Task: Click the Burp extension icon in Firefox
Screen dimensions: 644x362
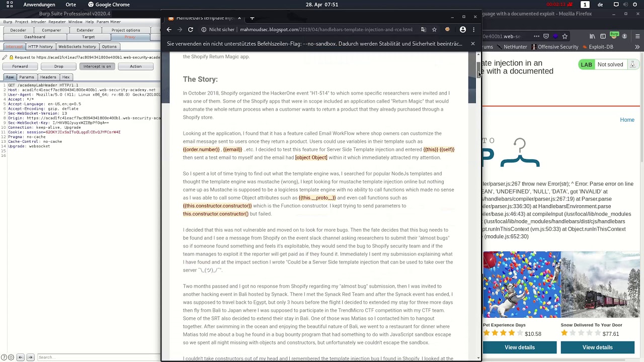Action: click(614, 36)
